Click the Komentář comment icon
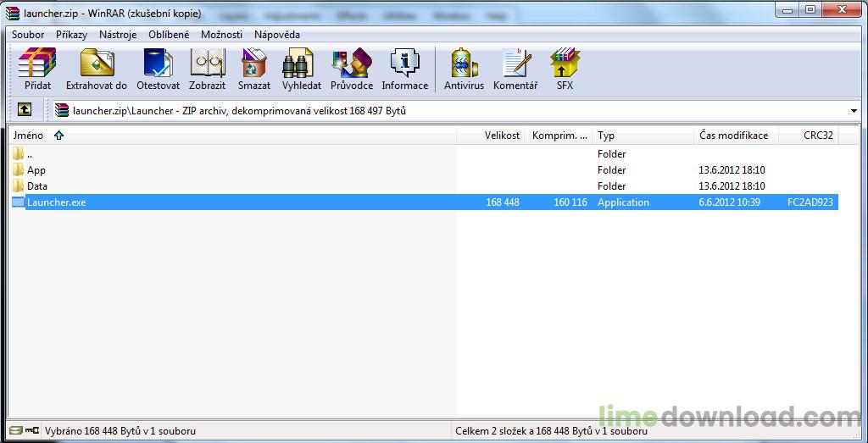The height and width of the screenshot is (443, 868). [x=516, y=63]
